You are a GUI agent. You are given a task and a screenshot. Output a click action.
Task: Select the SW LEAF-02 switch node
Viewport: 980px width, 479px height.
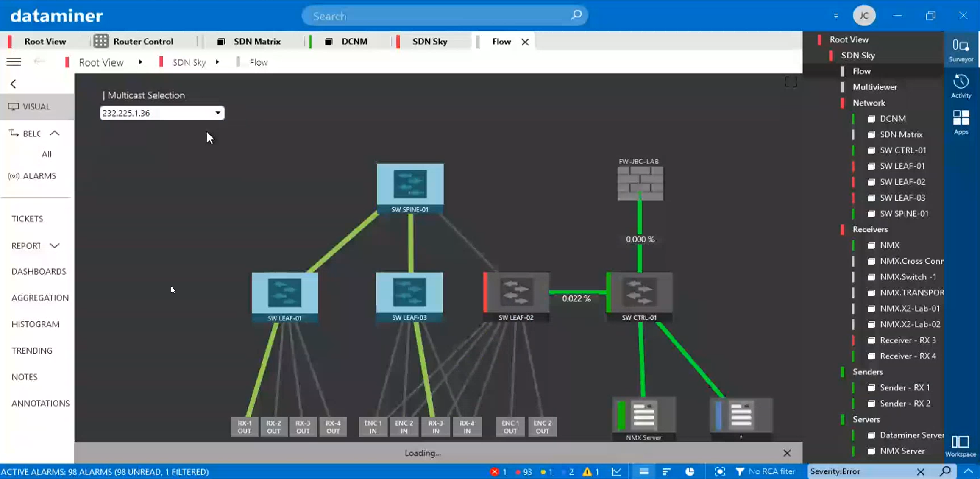point(516,297)
